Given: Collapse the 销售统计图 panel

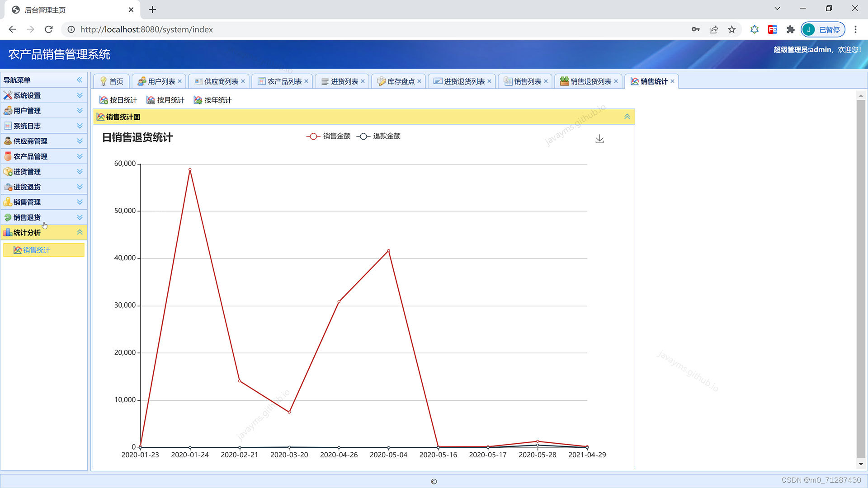Looking at the screenshot, I should point(627,117).
